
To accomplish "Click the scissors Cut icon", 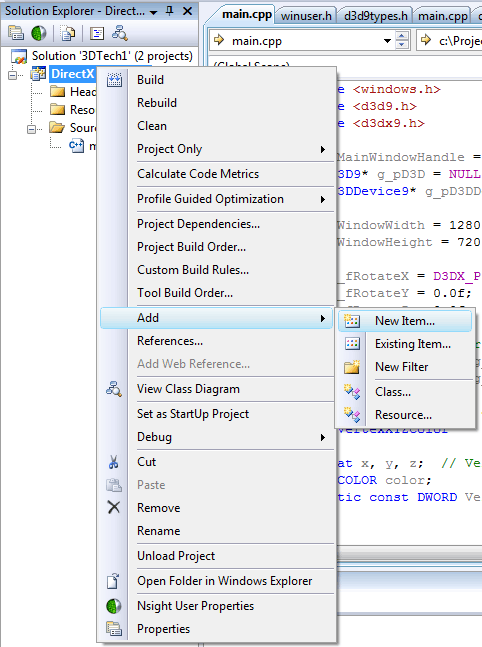I will (x=113, y=462).
